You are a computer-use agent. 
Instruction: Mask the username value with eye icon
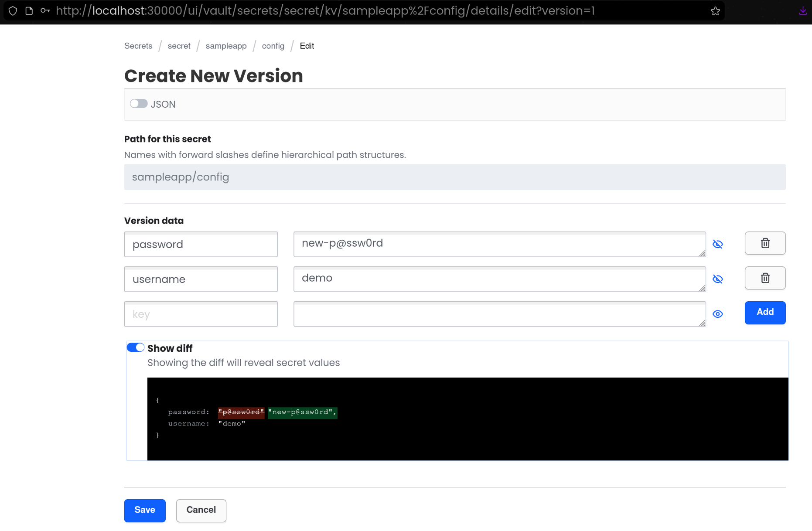tap(718, 279)
